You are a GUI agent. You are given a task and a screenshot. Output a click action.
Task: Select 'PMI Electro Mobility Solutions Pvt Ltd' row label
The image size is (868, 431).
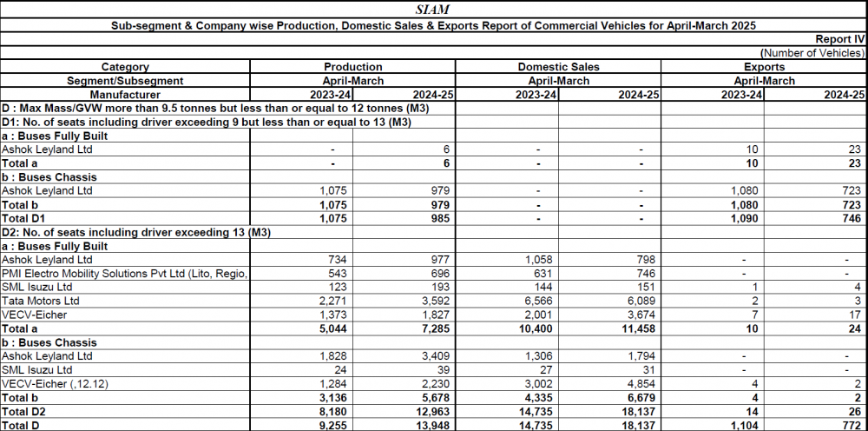[124, 274]
